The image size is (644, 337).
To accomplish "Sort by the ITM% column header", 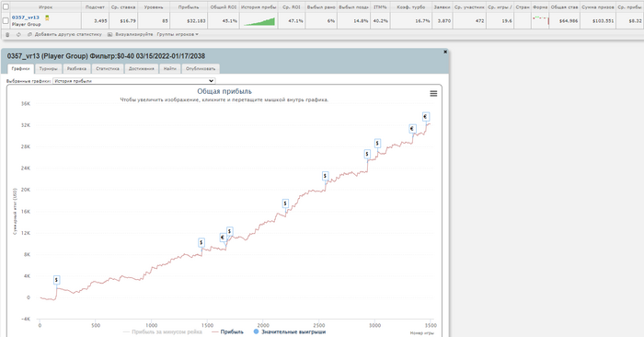I will pyautogui.click(x=380, y=7).
